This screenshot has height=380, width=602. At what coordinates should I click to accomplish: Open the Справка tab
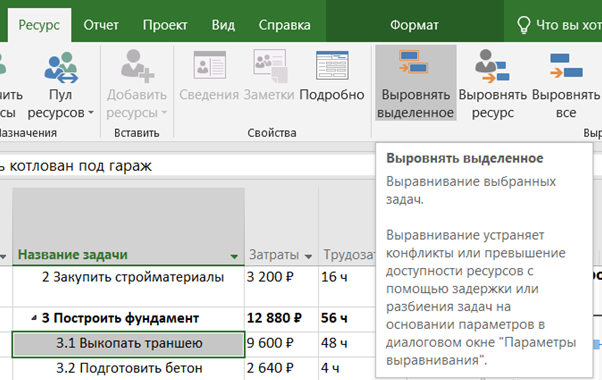tap(284, 25)
